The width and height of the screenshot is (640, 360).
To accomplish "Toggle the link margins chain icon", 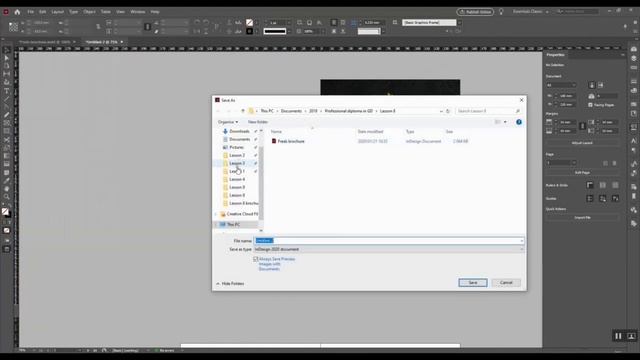I will (582, 126).
